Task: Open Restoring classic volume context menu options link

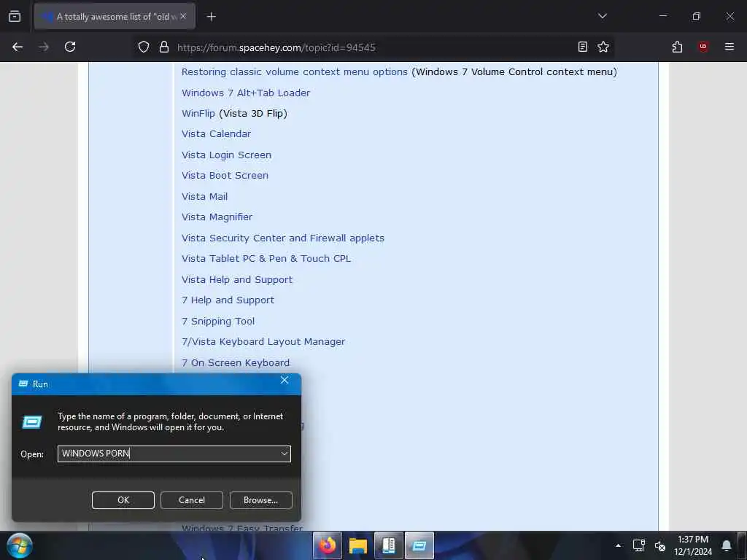Action: (295, 72)
